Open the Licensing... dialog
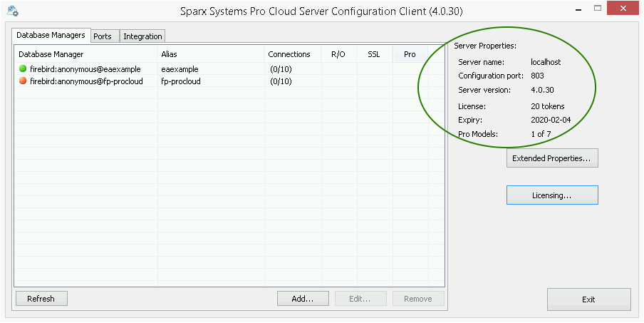Image resolution: width=644 pixels, height=323 pixels. (x=551, y=195)
